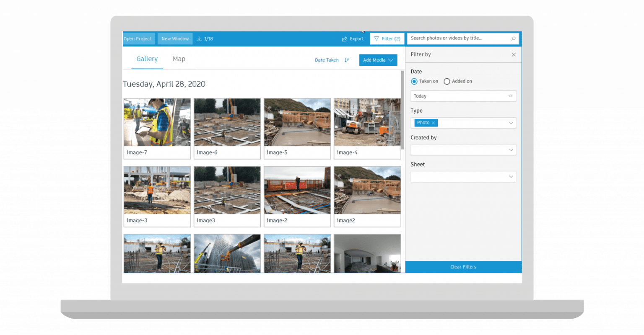Select the Gallery tab
This screenshot has height=335, width=644.
(147, 59)
